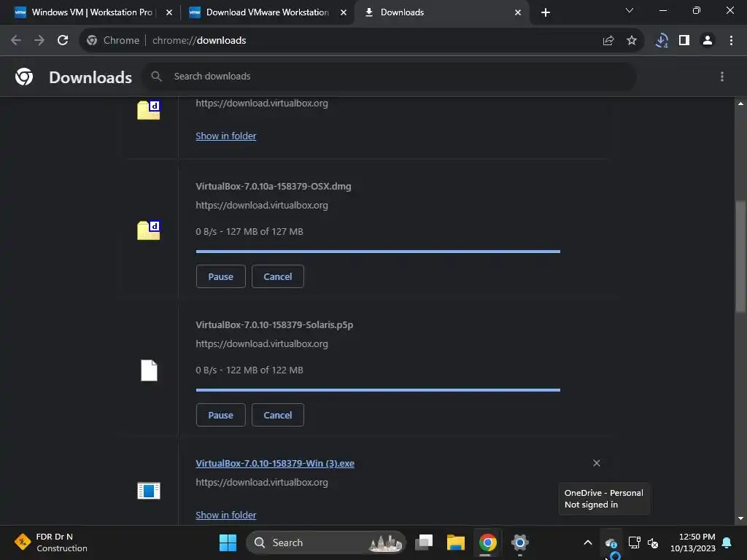This screenshot has height=560, width=747.
Task: Click the browser back arrow
Action: pos(16,41)
